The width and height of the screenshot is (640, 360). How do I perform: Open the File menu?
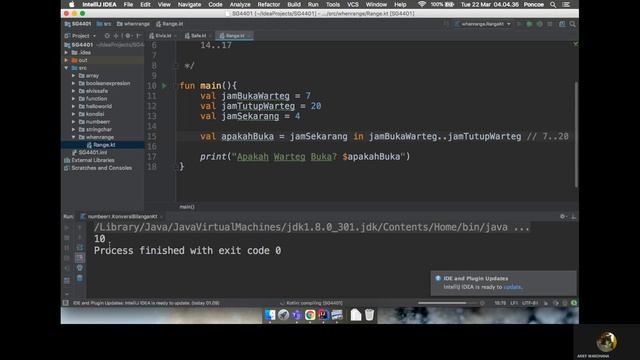pos(128,4)
